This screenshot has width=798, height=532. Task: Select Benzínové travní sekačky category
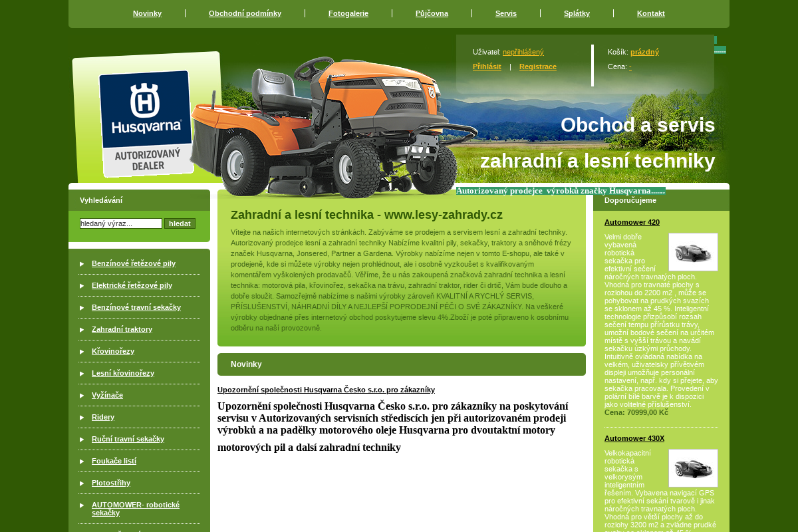pyautogui.click(x=136, y=307)
